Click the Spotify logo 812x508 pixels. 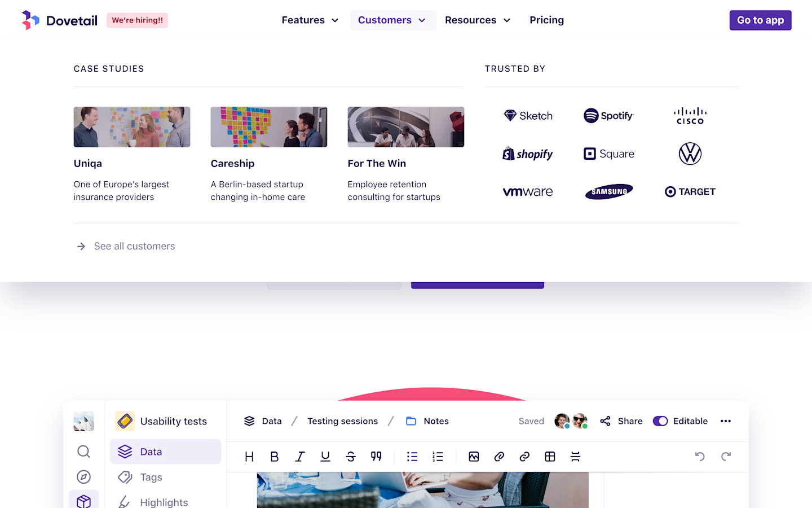pyautogui.click(x=609, y=116)
